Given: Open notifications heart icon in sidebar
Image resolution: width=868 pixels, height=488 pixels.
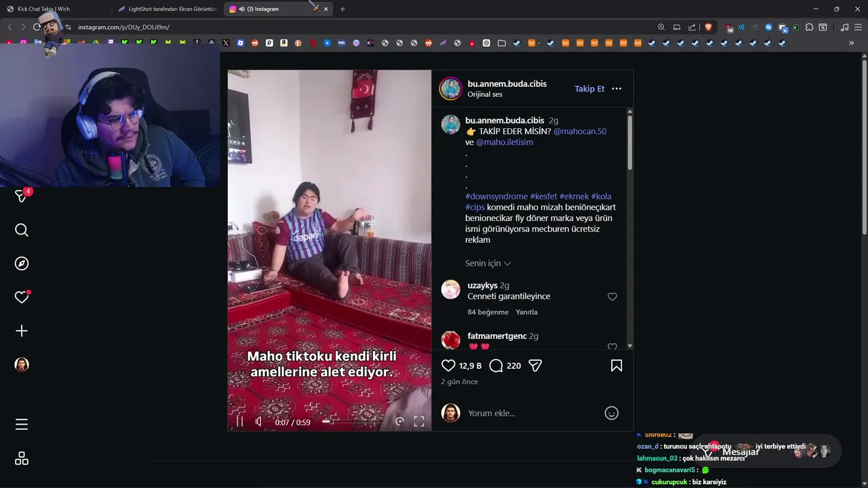Looking at the screenshot, I should tap(22, 297).
